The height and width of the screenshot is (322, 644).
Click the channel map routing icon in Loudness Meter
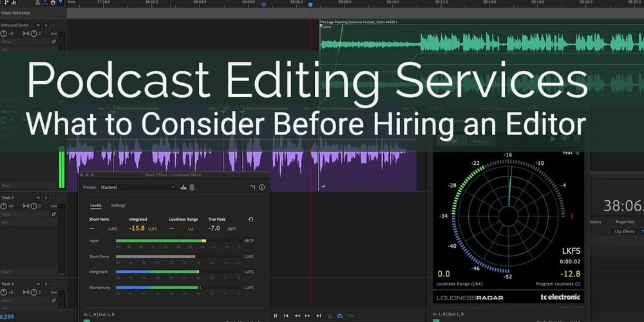[253, 187]
